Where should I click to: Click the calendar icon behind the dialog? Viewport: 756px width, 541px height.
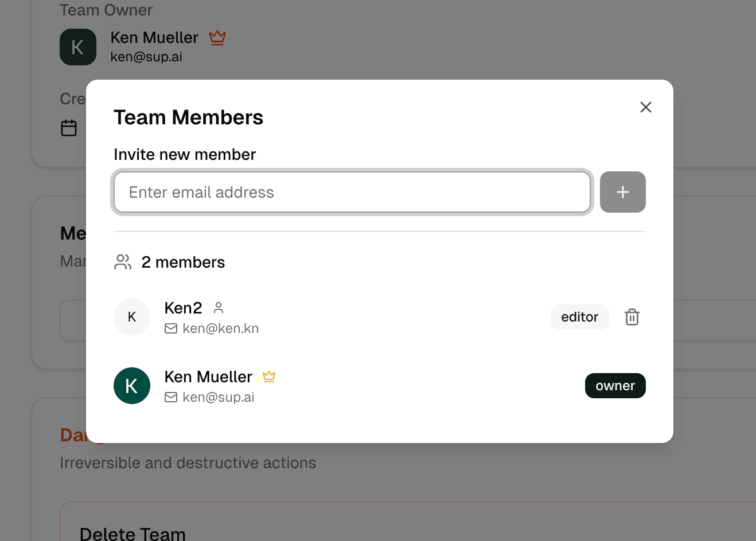tap(69, 128)
